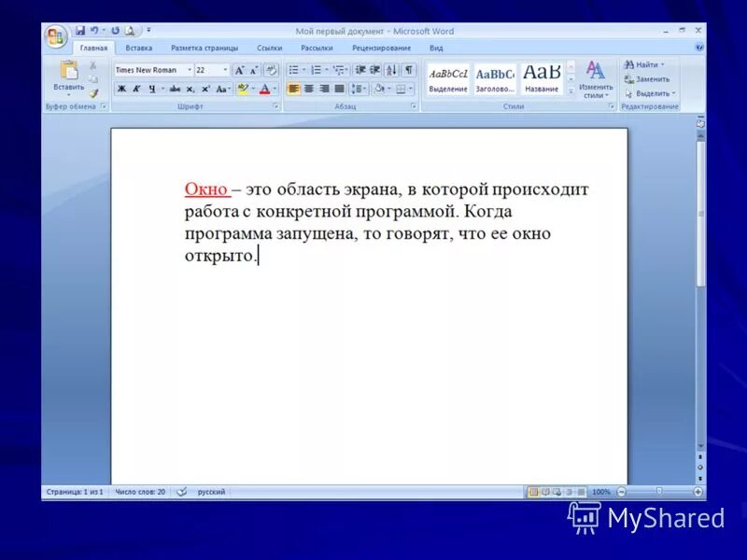Image resolution: width=747 pixels, height=560 pixels.
Task: Check proofing errors in the status bar
Action: 181,492
